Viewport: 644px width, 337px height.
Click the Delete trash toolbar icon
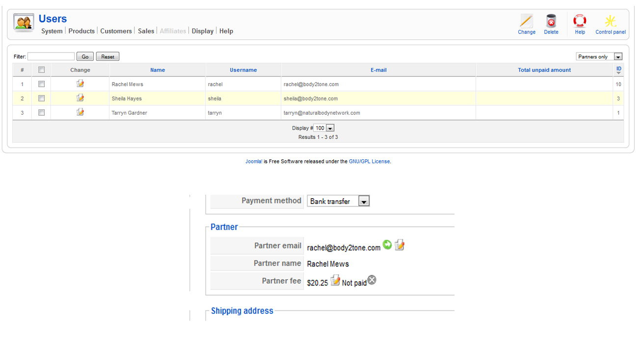point(551,22)
